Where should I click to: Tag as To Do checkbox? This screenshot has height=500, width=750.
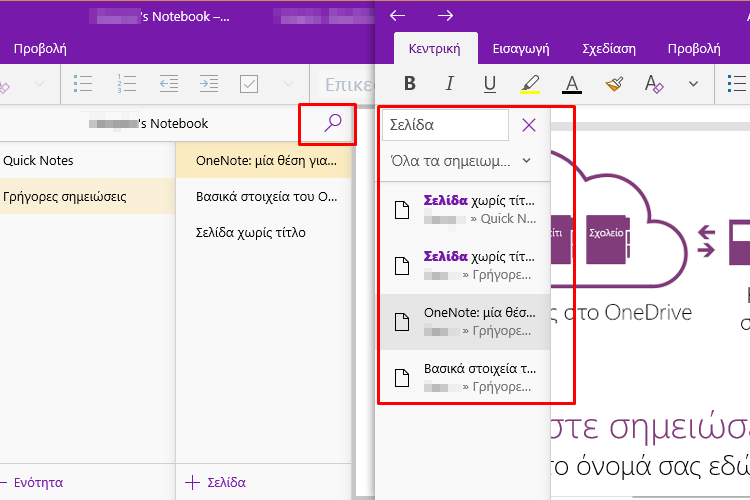pyautogui.click(x=249, y=84)
